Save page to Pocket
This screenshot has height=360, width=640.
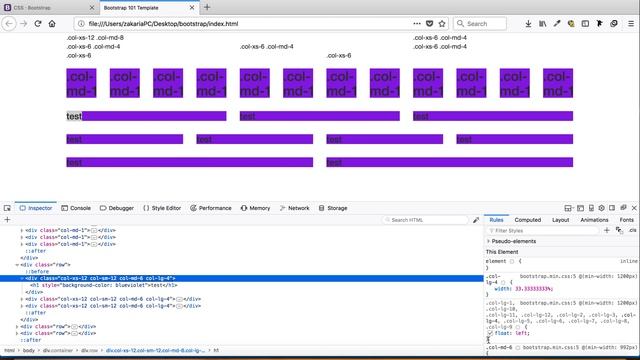point(429,24)
